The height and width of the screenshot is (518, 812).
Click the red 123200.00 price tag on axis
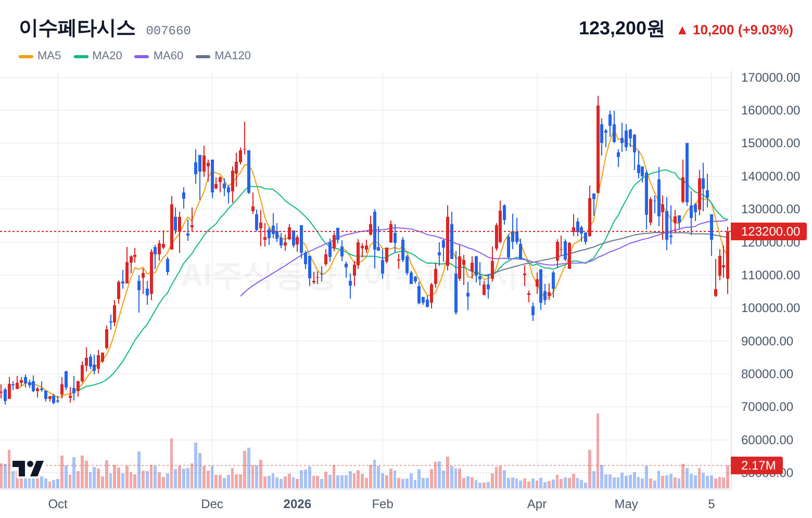[768, 231]
